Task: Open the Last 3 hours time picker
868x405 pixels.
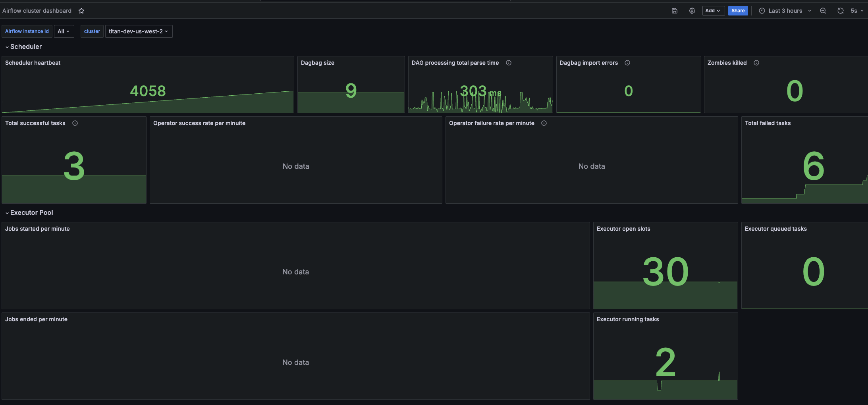Action: coord(785,11)
